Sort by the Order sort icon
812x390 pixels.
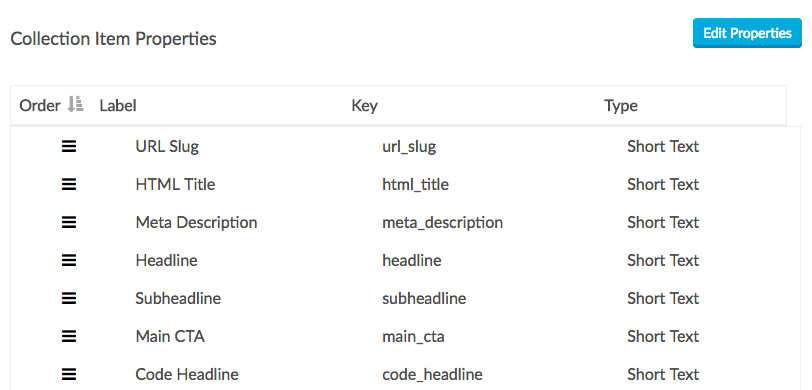click(76, 105)
